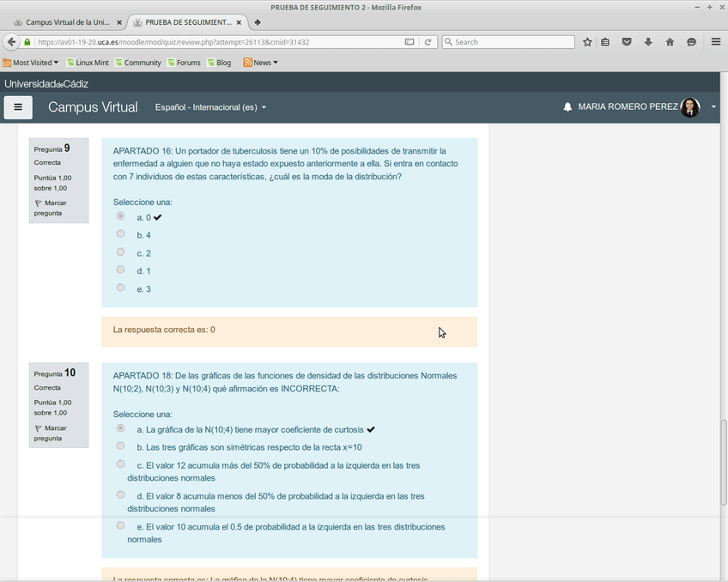728x582 pixels.
Task: Close the PRUEBA DE SEGUIMIENTO tab
Action: click(x=239, y=22)
